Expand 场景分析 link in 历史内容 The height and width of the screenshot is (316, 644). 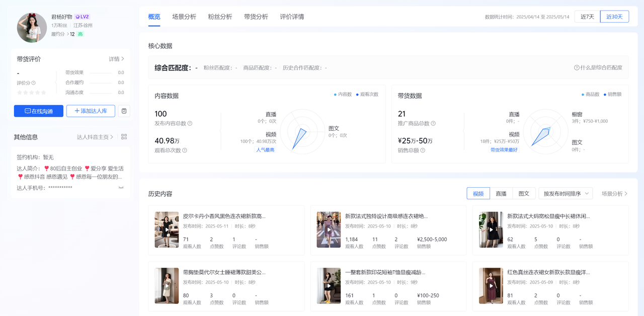click(x=615, y=193)
